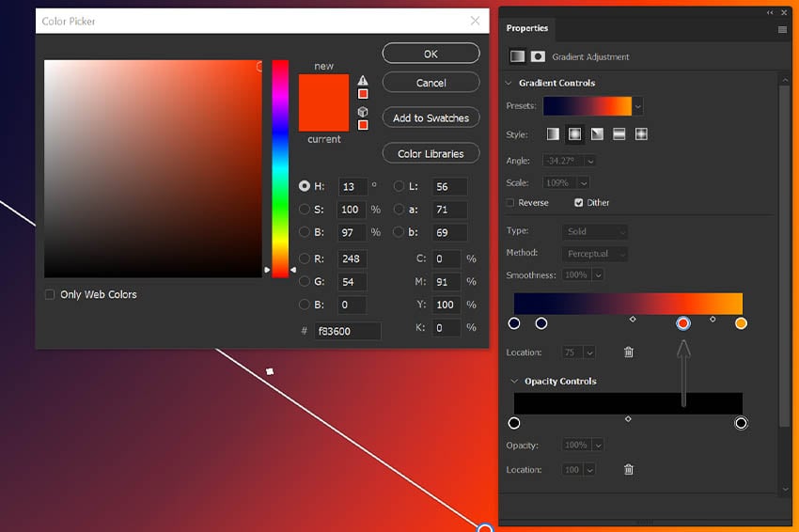This screenshot has height=532, width=799.
Task: Select the second dark navy color stop
Action: point(541,323)
